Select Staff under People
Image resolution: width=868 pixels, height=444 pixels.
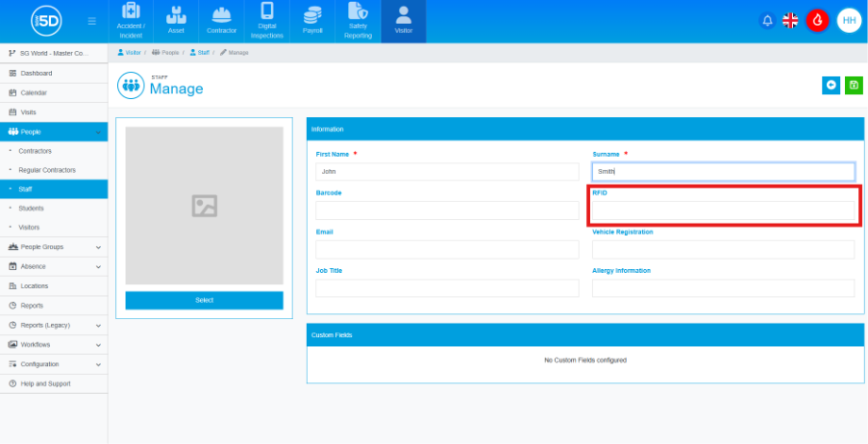click(x=54, y=188)
